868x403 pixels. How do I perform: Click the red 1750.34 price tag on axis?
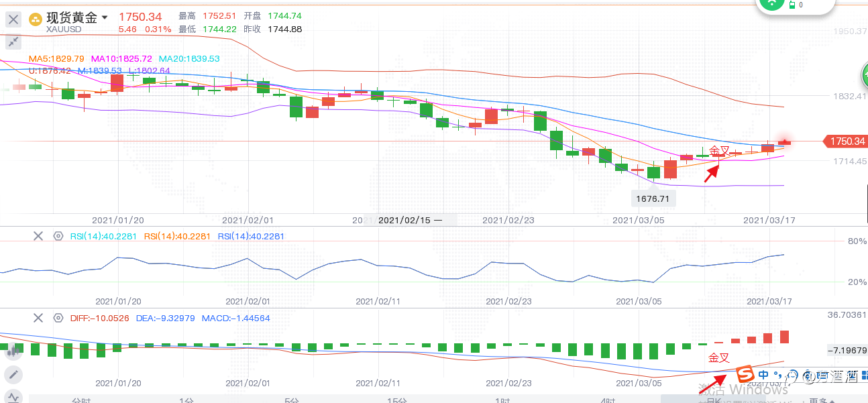point(847,141)
